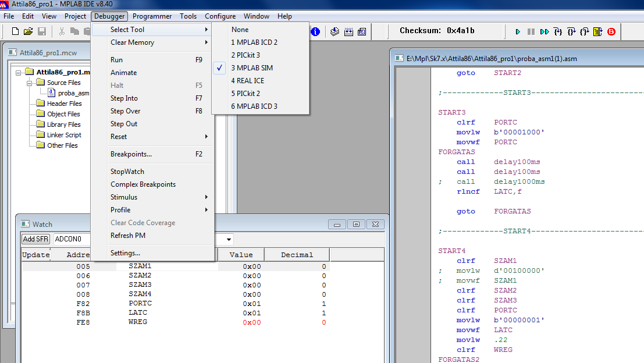Viewport: 644px width, 363px height.
Task: Select 4 REAL ICE tool
Action: pyautogui.click(x=261, y=80)
